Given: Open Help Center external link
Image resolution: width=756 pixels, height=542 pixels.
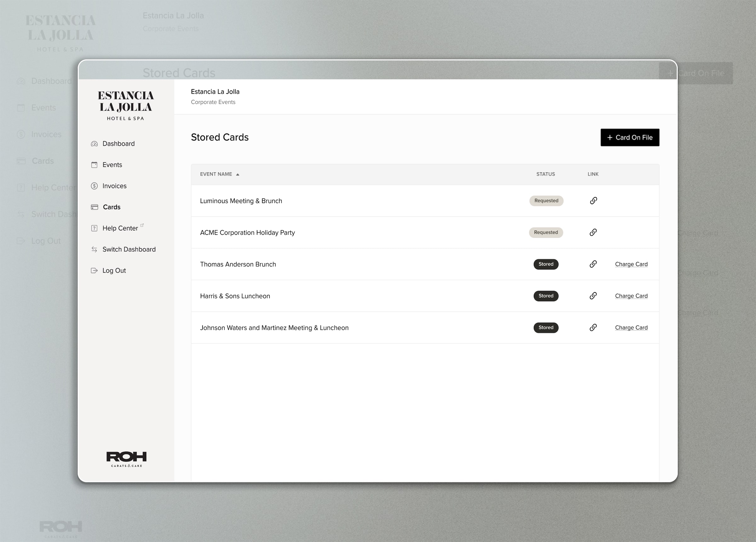Looking at the screenshot, I should pos(120,228).
